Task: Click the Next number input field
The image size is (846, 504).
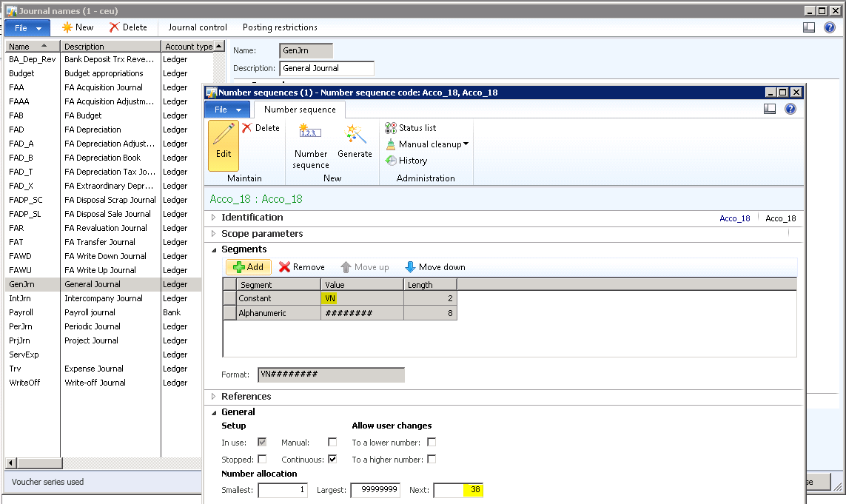Action: tap(458, 490)
